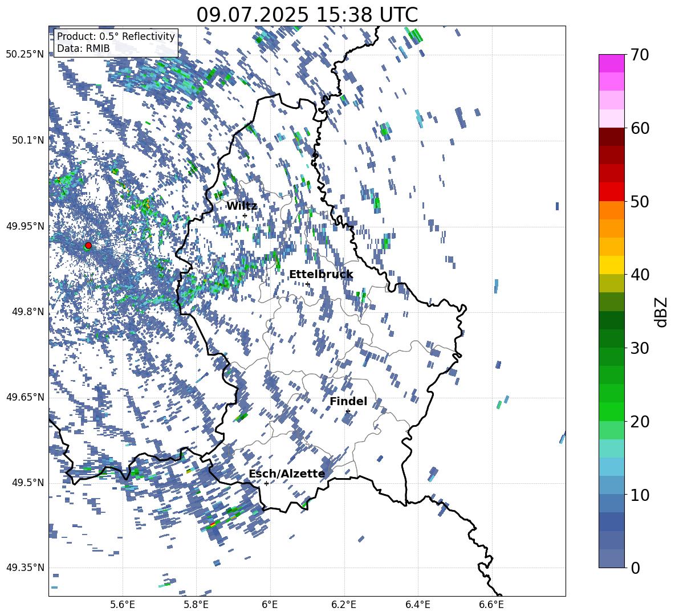Click the 6°E longitude label
Image resolution: width=675 pixels, height=616 pixels.
click(270, 605)
